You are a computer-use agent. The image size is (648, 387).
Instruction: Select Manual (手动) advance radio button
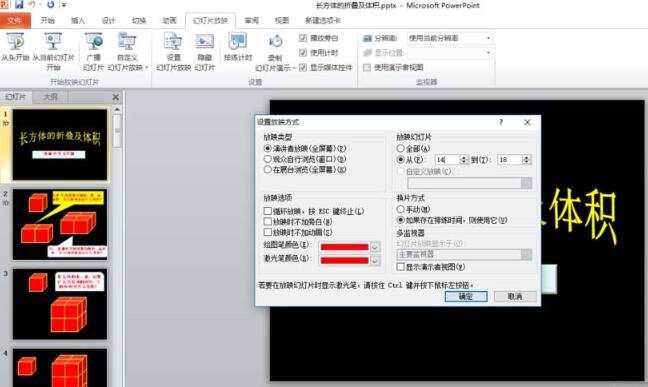click(x=400, y=209)
